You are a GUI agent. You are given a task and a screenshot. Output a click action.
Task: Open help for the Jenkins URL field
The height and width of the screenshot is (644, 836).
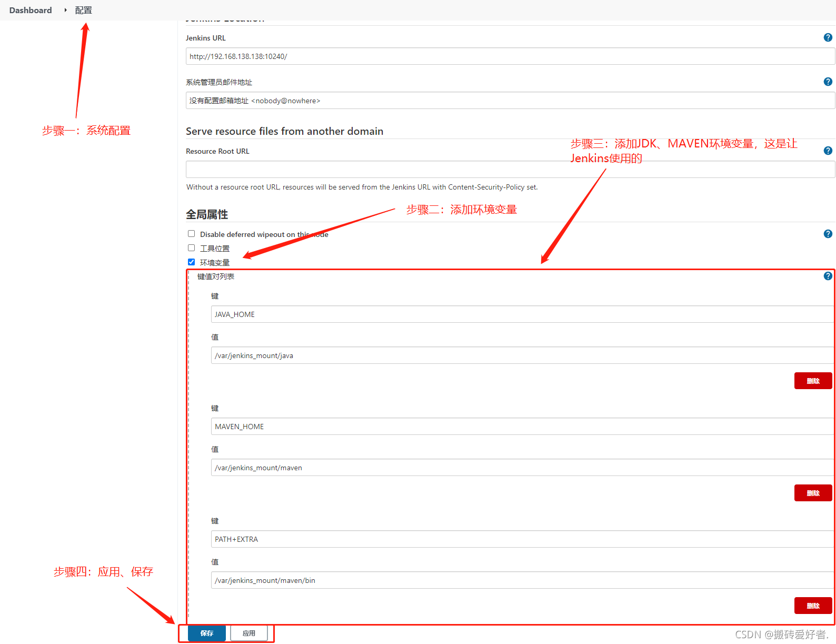tap(828, 38)
